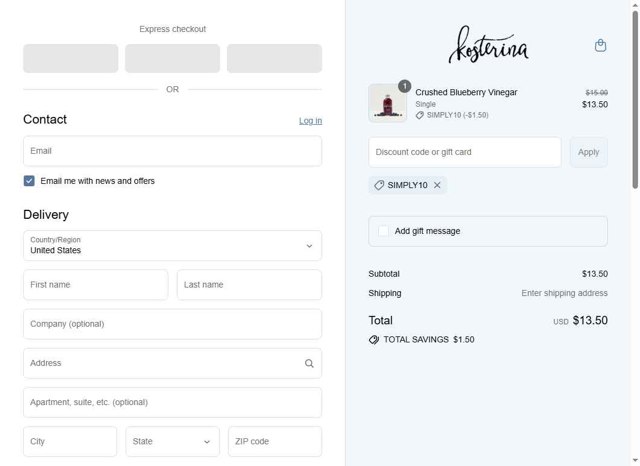This screenshot has width=640, height=466.
Task: Click the Crushed Blueberry Vinegar product name
Action: (x=466, y=92)
